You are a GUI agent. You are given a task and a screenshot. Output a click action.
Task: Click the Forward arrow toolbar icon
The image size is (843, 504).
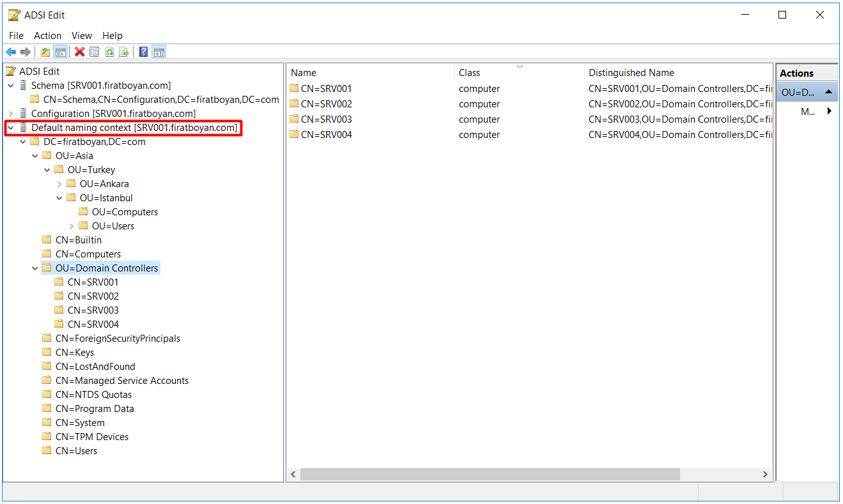point(26,52)
